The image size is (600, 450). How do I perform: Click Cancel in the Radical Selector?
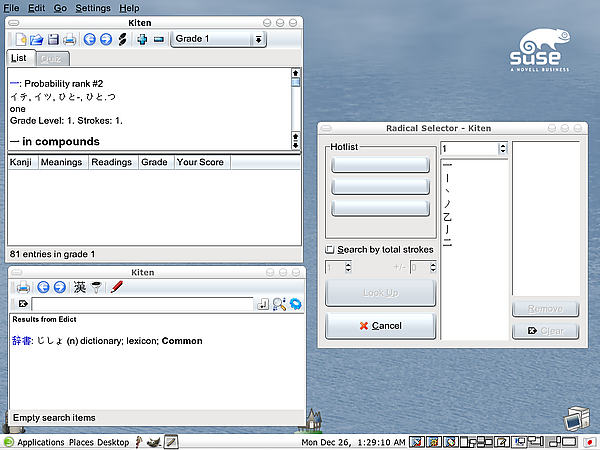click(x=380, y=326)
